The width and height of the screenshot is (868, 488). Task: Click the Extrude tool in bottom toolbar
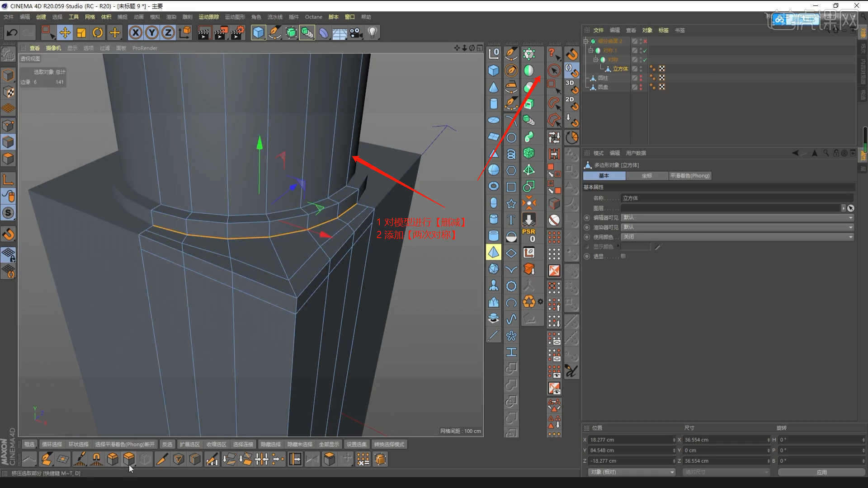tap(129, 459)
